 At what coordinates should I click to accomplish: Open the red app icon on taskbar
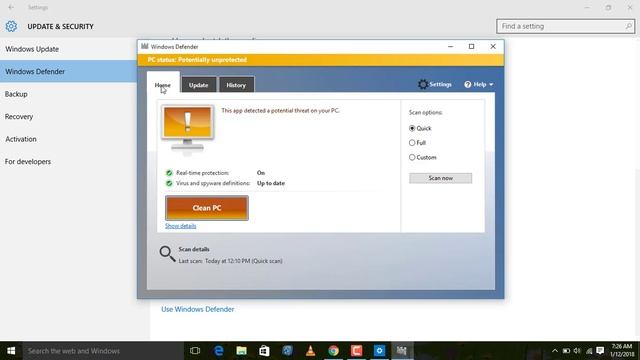(356, 351)
